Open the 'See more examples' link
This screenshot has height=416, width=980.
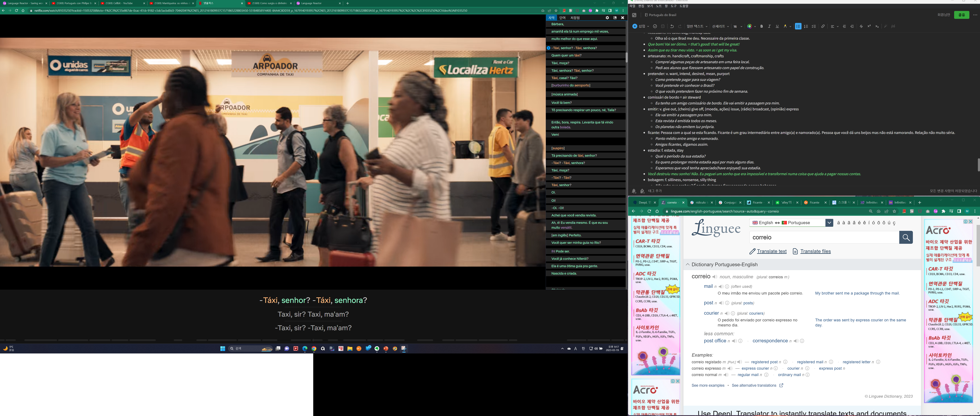[708, 386]
